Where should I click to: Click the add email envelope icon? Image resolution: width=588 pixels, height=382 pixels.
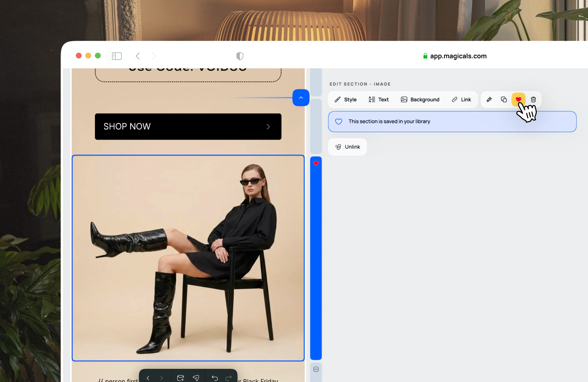tap(180, 378)
